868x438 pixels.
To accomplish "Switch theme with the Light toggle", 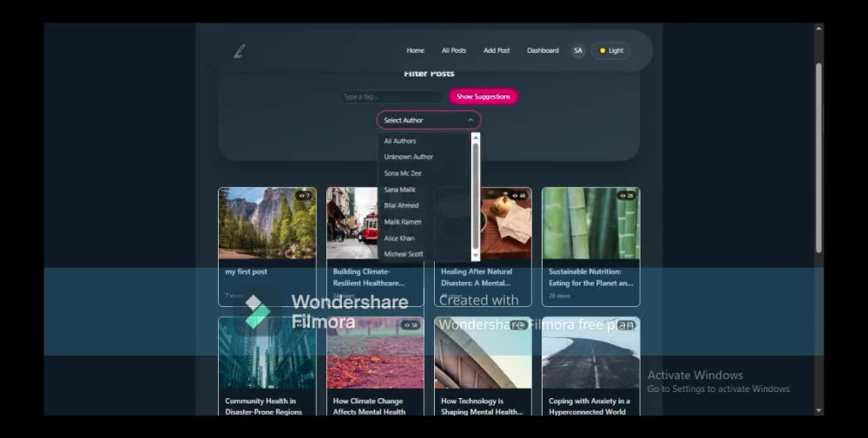I will click(611, 50).
